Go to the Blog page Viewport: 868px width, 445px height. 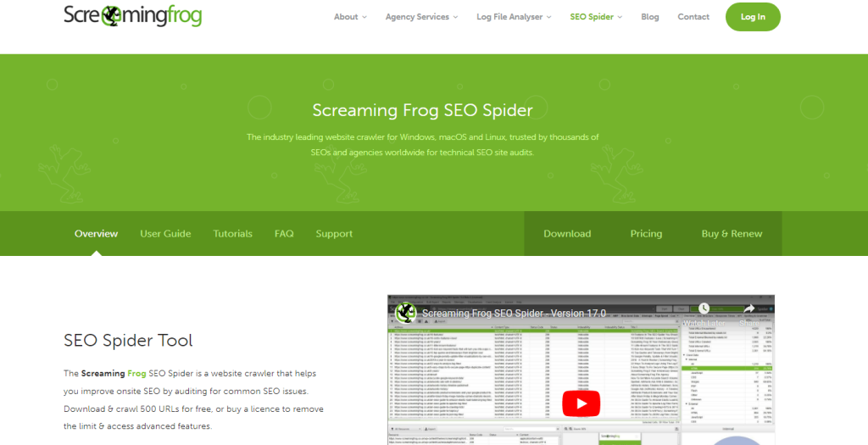pyautogui.click(x=650, y=17)
